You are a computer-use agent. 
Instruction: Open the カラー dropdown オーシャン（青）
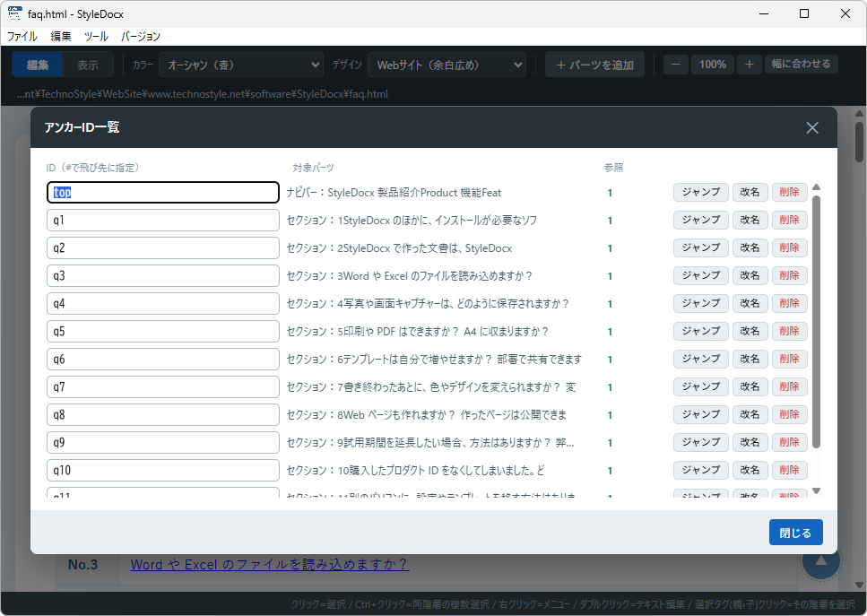241,65
